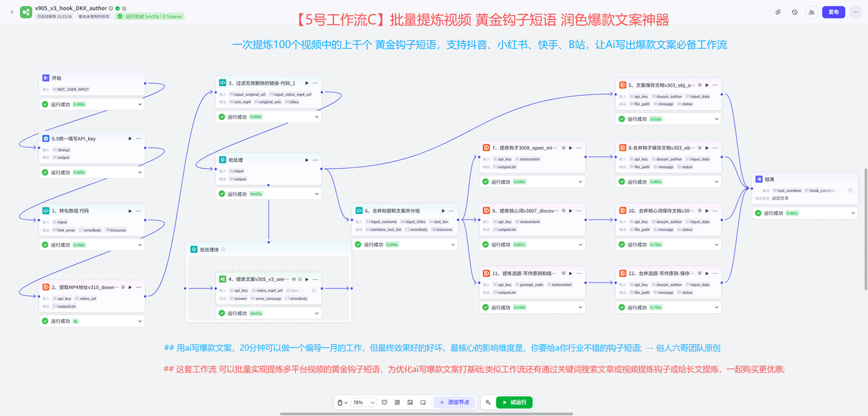The width and height of the screenshot is (868, 416).
Task: Expand 结束 node run result chevron
Action: (x=852, y=213)
